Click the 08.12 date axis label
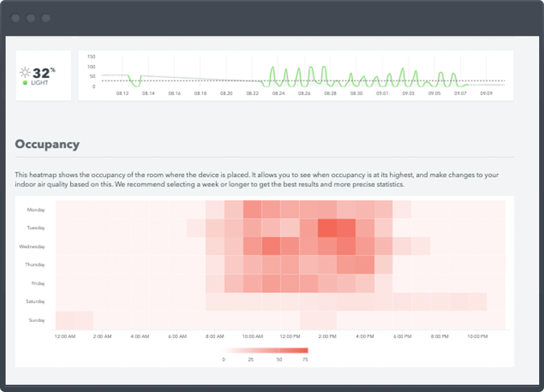 (123, 93)
